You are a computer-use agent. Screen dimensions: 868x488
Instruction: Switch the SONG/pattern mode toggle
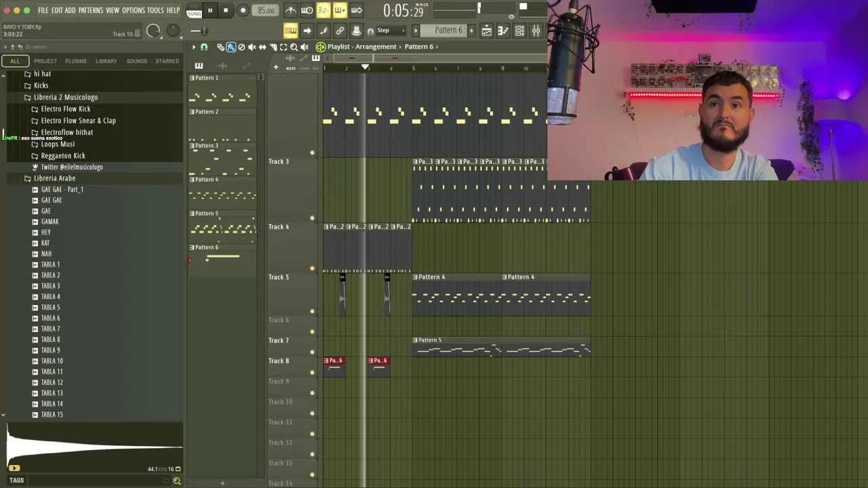(x=194, y=10)
